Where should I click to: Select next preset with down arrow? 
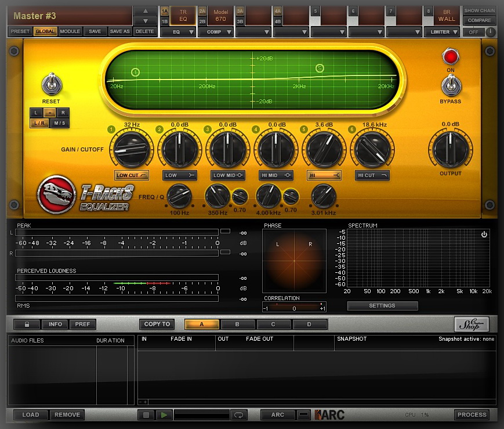coord(146,21)
